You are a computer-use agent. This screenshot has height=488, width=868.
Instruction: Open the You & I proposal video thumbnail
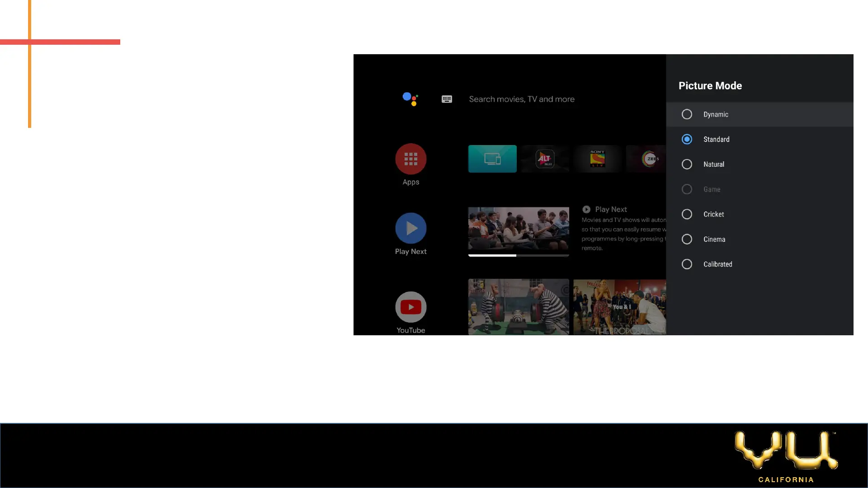click(x=619, y=307)
